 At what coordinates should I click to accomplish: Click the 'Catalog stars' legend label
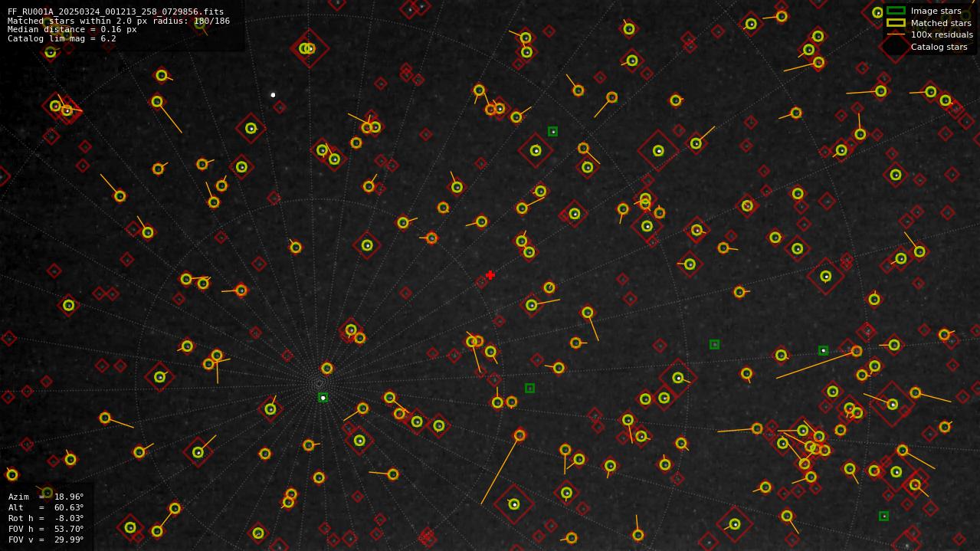(939, 47)
